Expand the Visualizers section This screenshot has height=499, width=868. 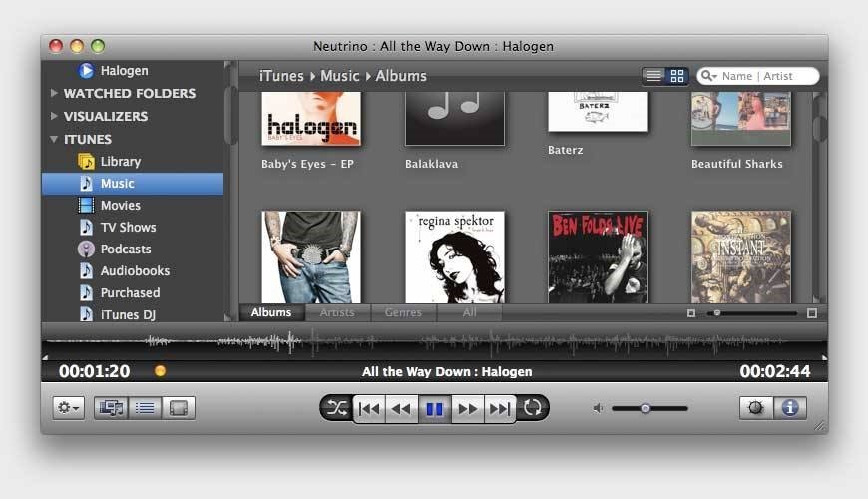54,116
